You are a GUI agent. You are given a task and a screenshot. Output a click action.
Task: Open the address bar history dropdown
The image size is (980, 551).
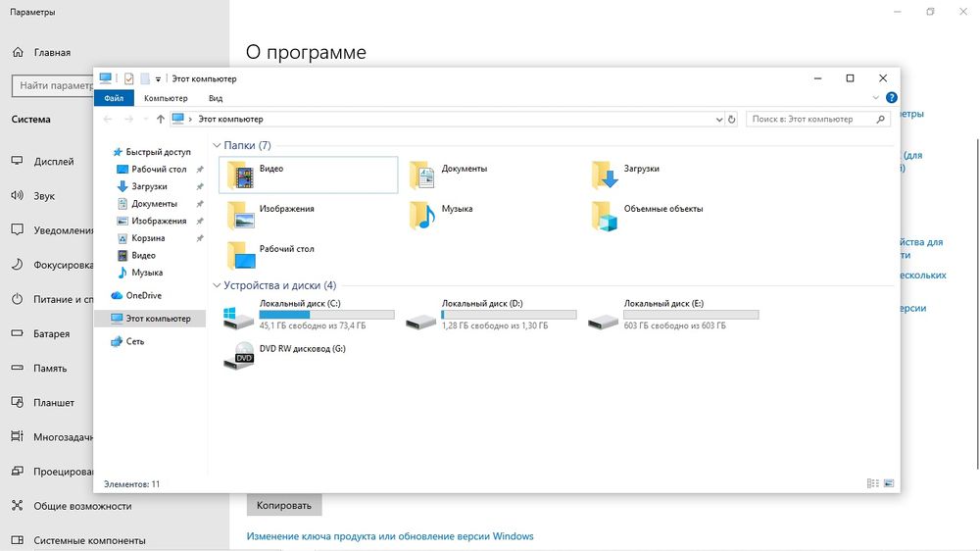[x=718, y=120]
